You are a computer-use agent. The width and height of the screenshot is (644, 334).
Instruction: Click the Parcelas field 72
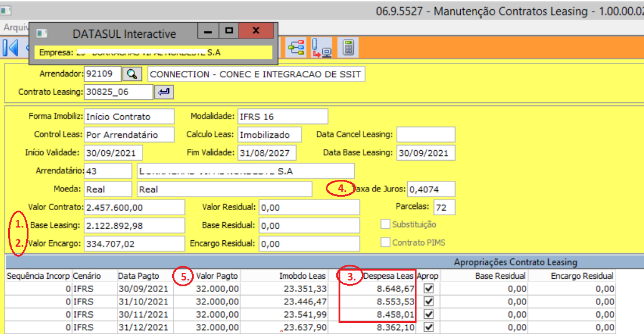pyautogui.click(x=444, y=208)
